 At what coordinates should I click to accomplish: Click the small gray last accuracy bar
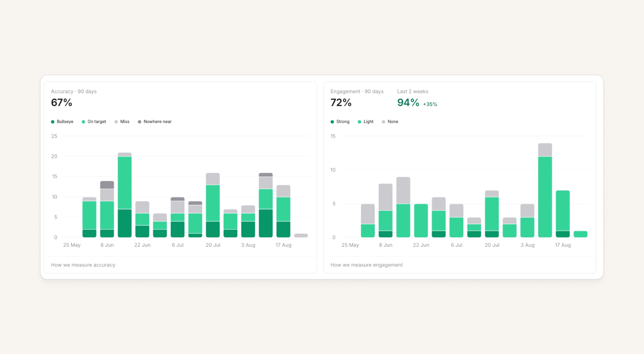[x=301, y=235]
